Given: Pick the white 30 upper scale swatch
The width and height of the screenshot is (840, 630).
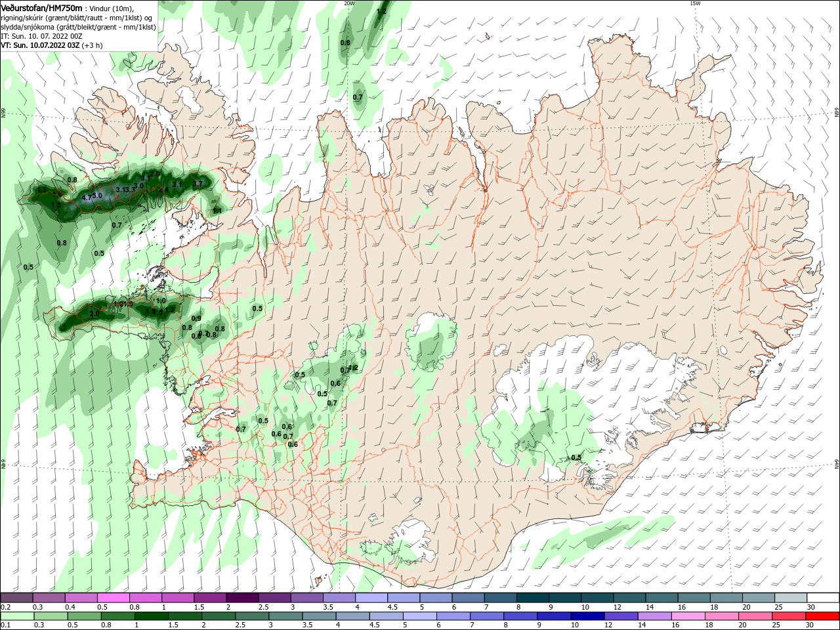Looking at the screenshot, I should tap(823, 598).
